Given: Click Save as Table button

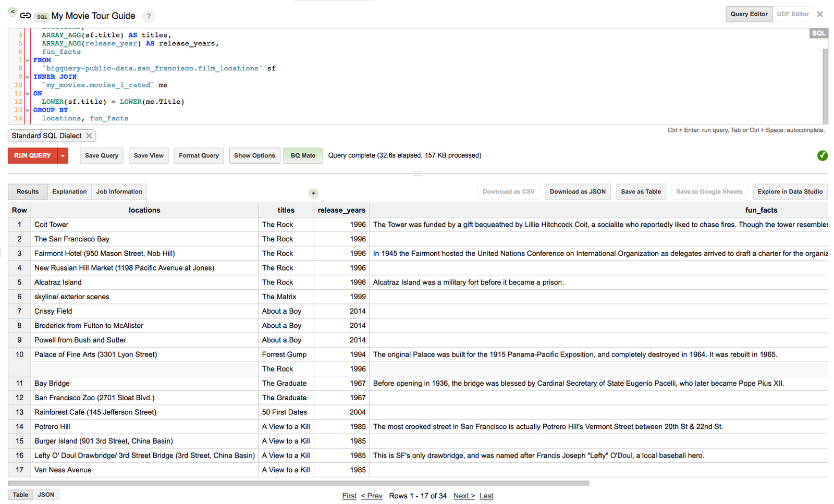Looking at the screenshot, I should (x=641, y=192).
